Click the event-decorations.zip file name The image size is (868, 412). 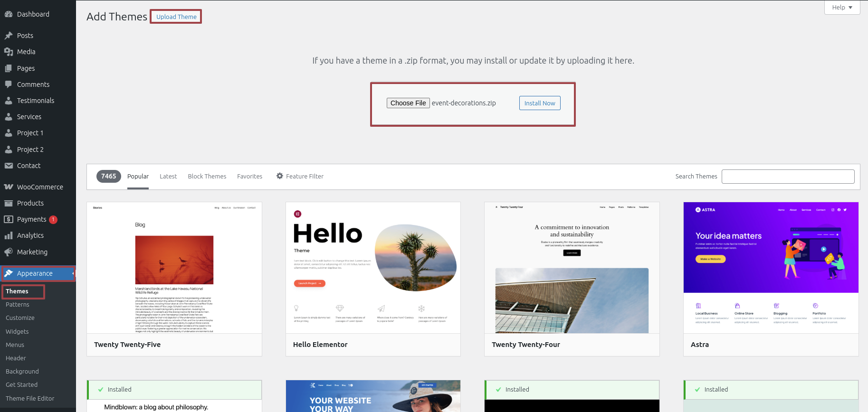tap(464, 103)
